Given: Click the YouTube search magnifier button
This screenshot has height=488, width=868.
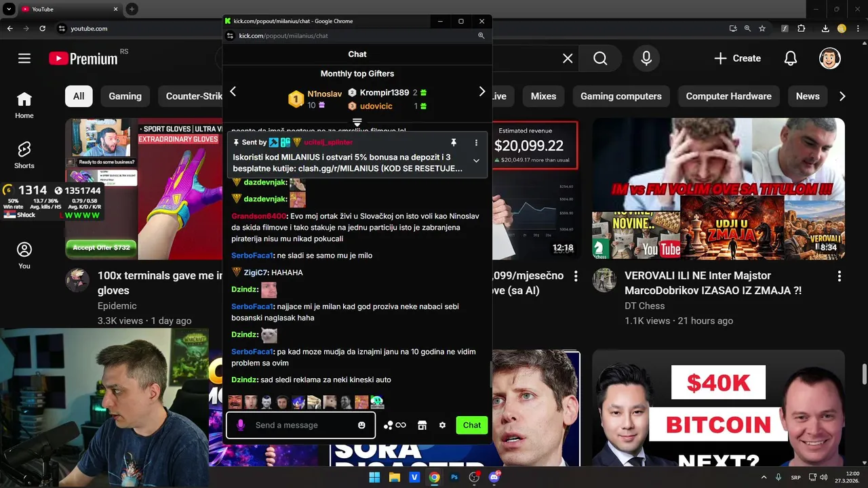Looking at the screenshot, I should point(600,58).
